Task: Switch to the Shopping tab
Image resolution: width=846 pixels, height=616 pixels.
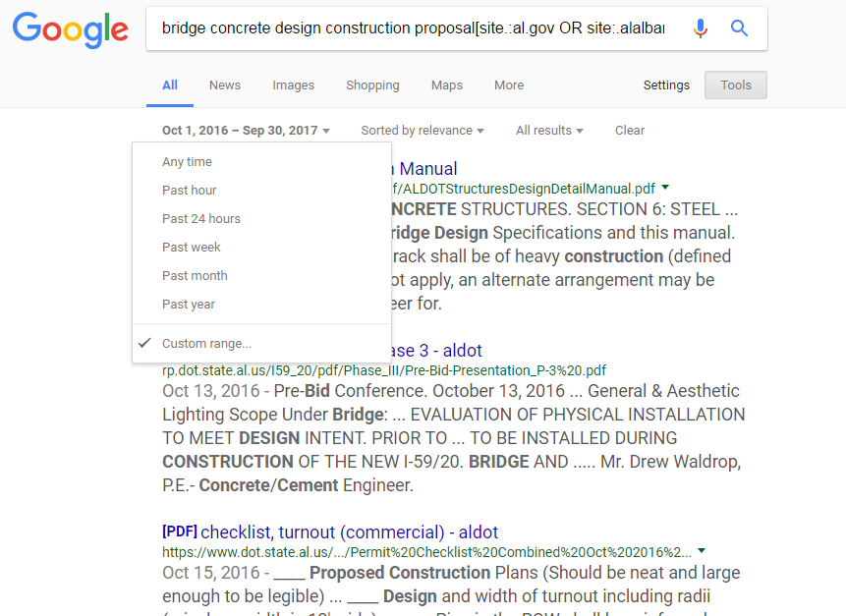Action: click(x=372, y=85)
